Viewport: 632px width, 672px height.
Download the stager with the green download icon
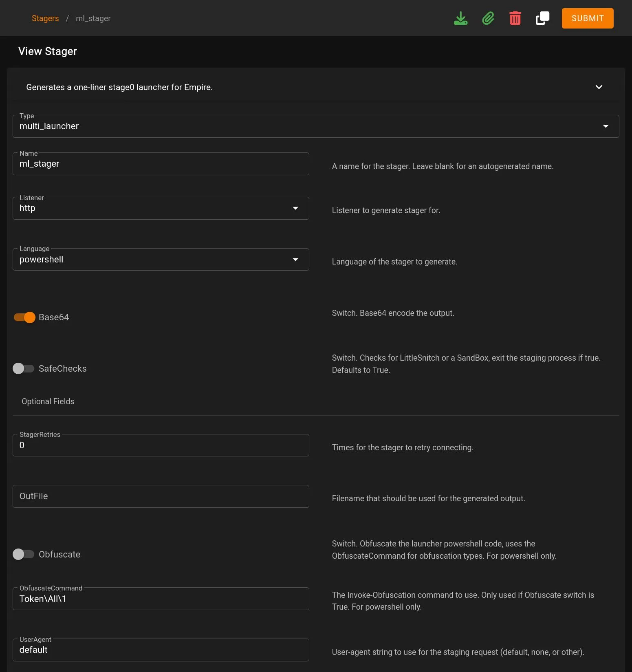pos(460,18)
